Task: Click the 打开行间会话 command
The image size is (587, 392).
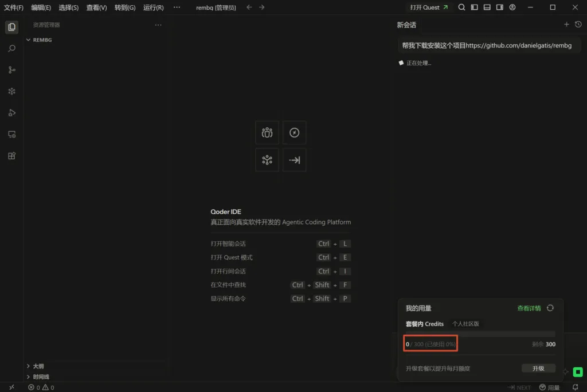Action: pos(228,271)
